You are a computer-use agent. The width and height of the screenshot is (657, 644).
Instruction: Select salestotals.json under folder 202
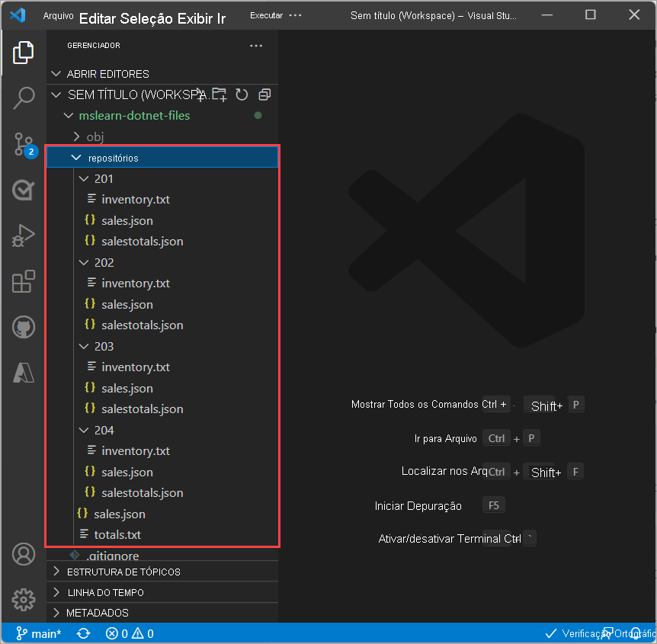(x=142, y=325)
